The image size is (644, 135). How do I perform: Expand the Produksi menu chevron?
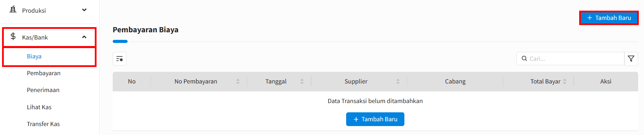84,10
